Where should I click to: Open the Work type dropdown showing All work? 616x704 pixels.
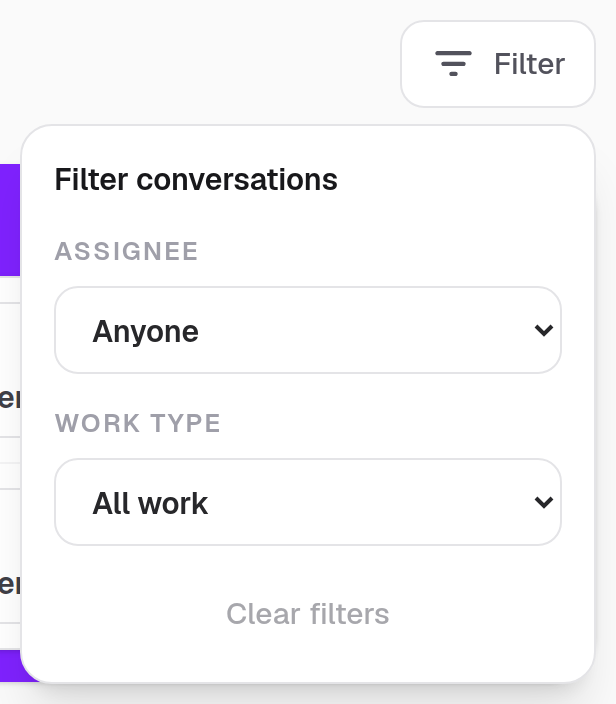tap(308, 502)
